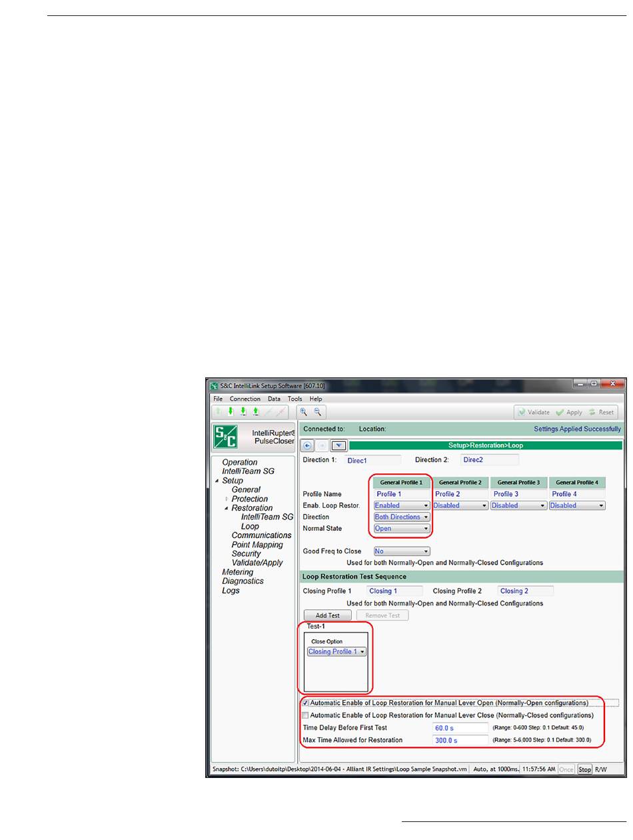This screenshot has width=633, height=840.
Task: Open the Tools menu
Action: point(295,399)
